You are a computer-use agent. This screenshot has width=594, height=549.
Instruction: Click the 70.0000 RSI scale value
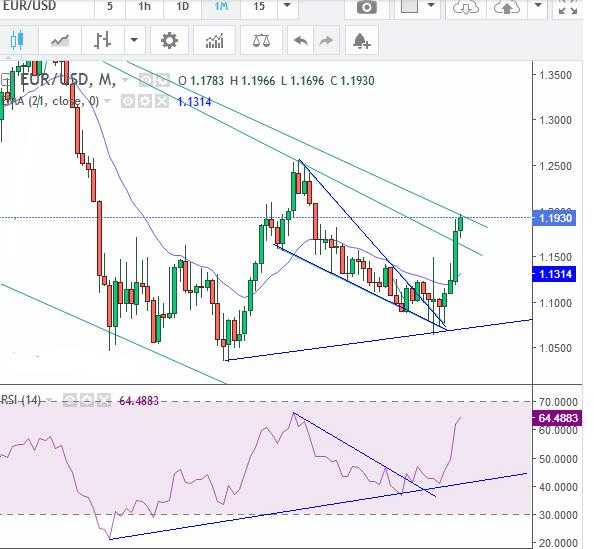point(558,402)
